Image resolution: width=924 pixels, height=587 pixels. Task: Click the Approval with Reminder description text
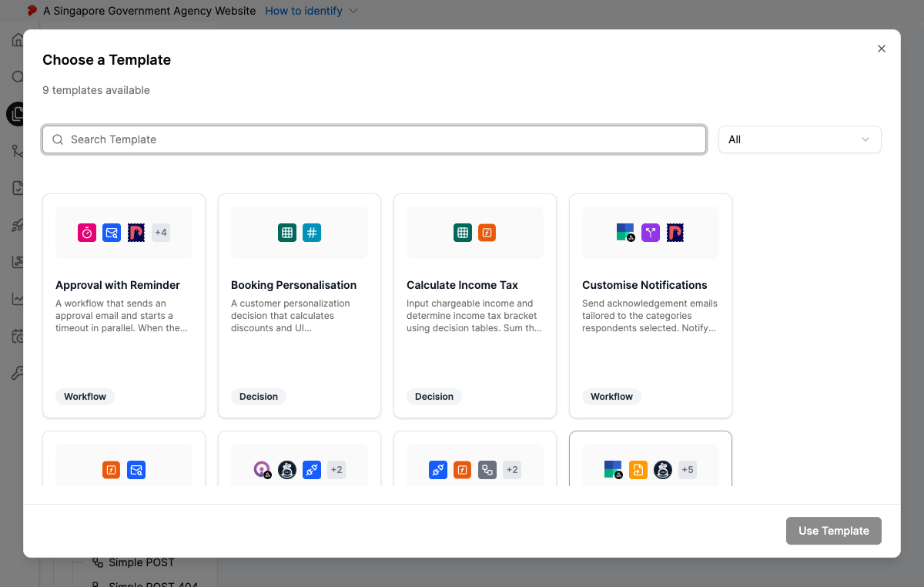[122, 316]
